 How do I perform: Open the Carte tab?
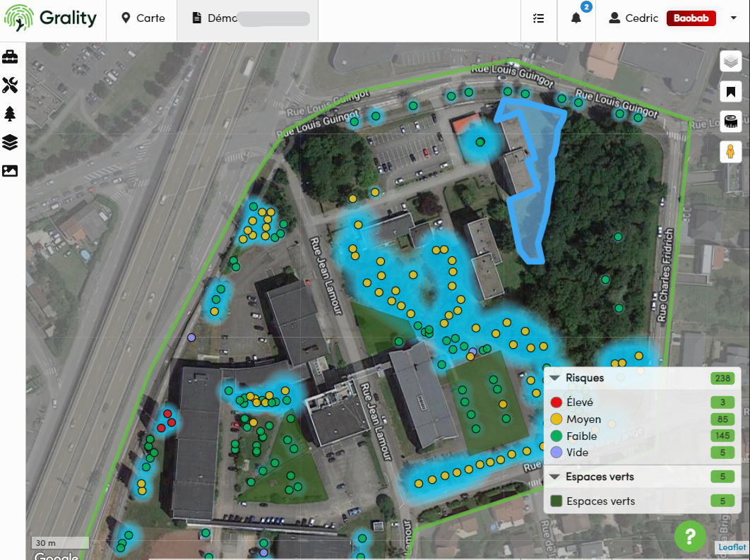143,18
